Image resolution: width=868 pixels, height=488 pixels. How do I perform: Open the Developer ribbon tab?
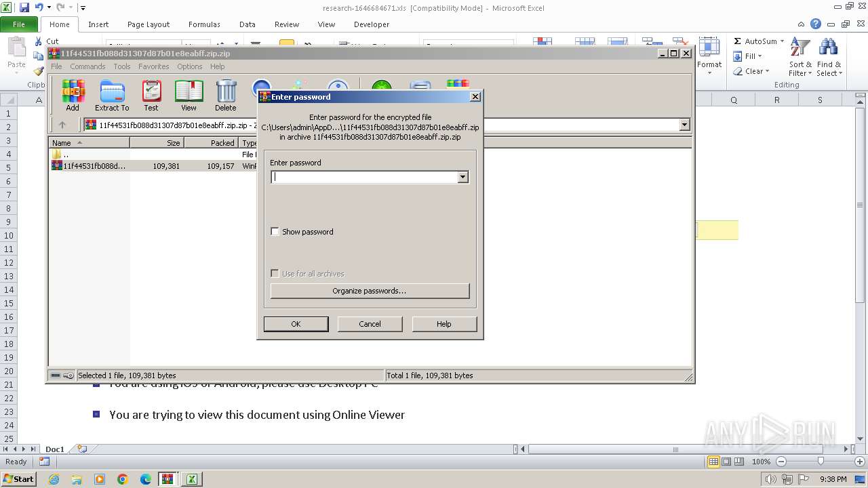point(372,24)
